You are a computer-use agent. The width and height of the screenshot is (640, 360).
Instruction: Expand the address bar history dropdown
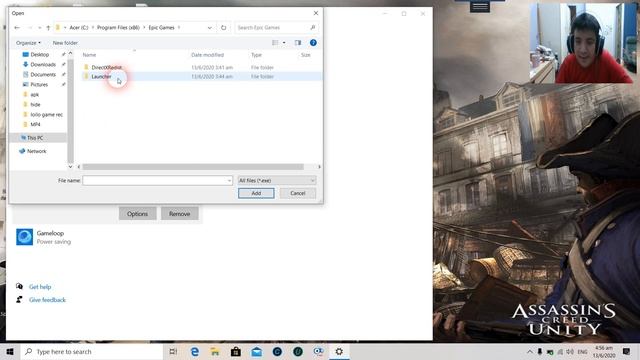tap(209, 28)
